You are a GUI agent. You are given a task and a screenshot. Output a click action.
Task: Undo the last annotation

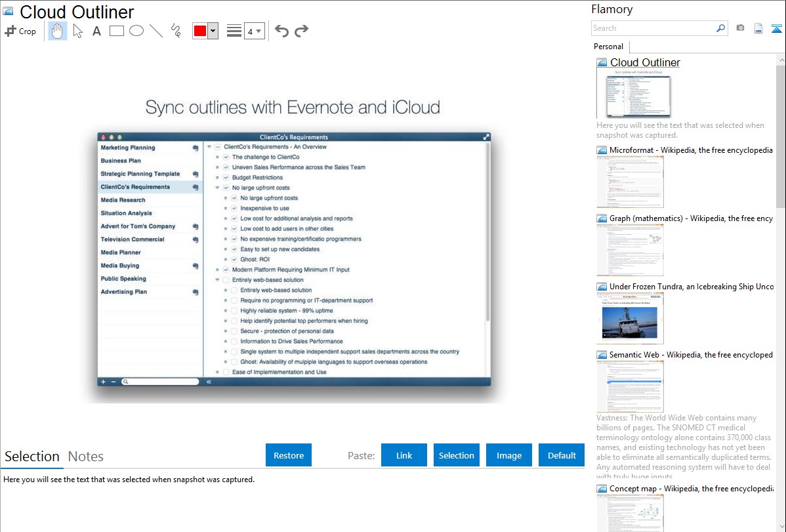[x=281, y=31]
